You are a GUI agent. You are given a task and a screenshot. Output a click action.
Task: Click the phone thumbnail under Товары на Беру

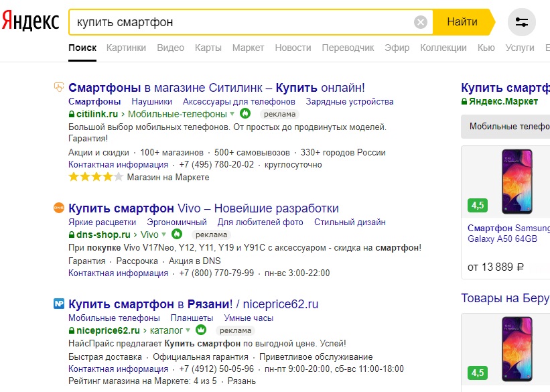tap(517, 349)
